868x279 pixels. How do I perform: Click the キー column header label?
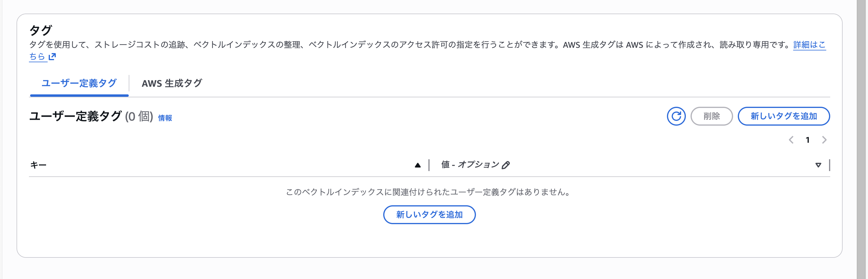(x=38, y=165)
